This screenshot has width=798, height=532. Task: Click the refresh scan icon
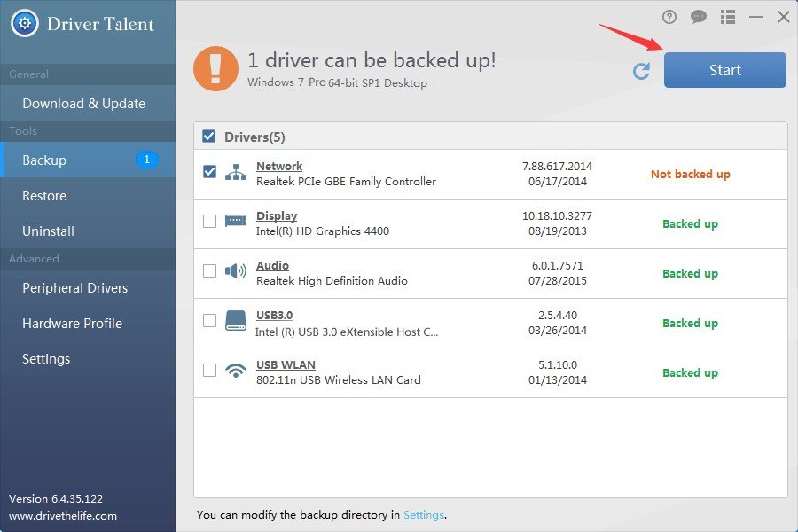641,71
